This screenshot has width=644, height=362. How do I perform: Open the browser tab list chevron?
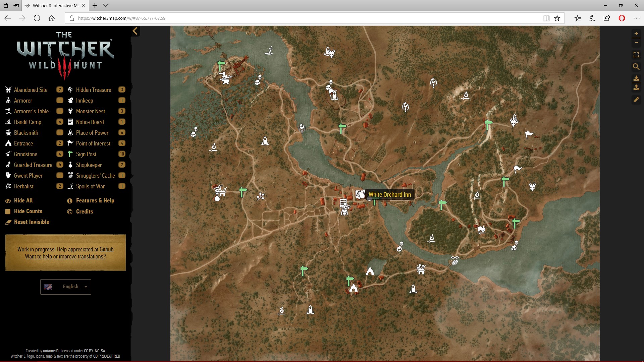[105, 5]
